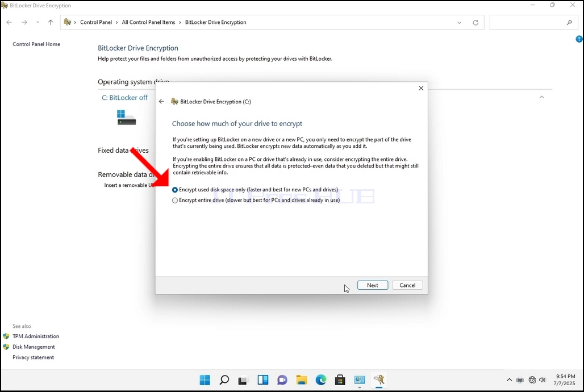Expand the address bar history dropdown
This screenshot has width=584, height=392.
[459, 23]
